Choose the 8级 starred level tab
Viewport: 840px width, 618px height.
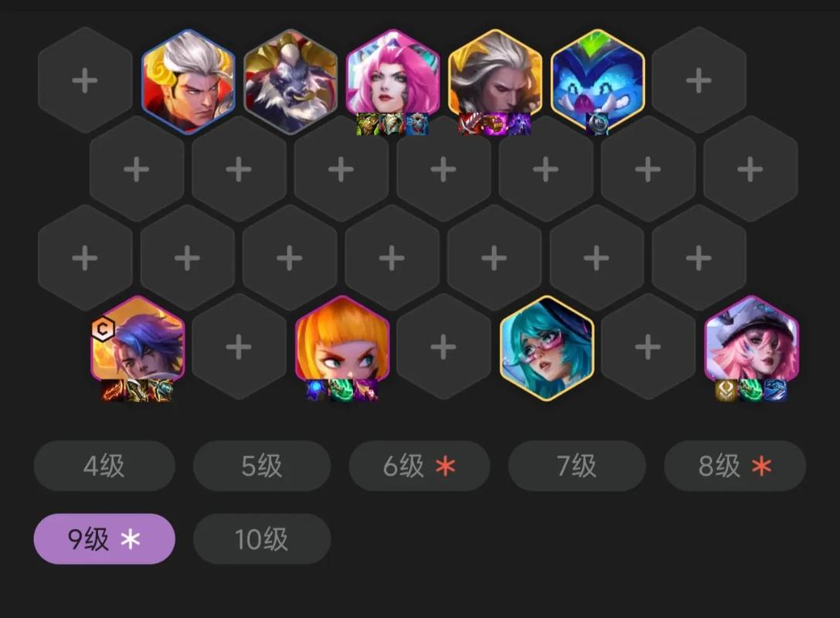click(x=735, y=466)
